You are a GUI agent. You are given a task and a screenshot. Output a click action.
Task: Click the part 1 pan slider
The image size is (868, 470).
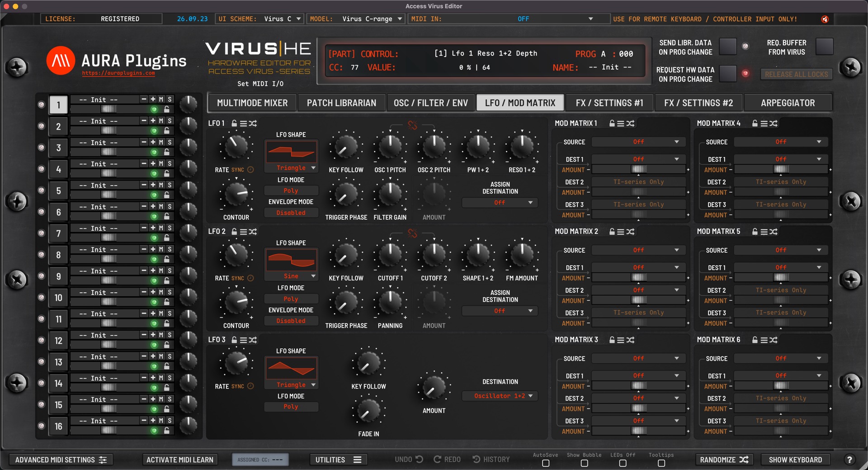[x=108, y=109]
